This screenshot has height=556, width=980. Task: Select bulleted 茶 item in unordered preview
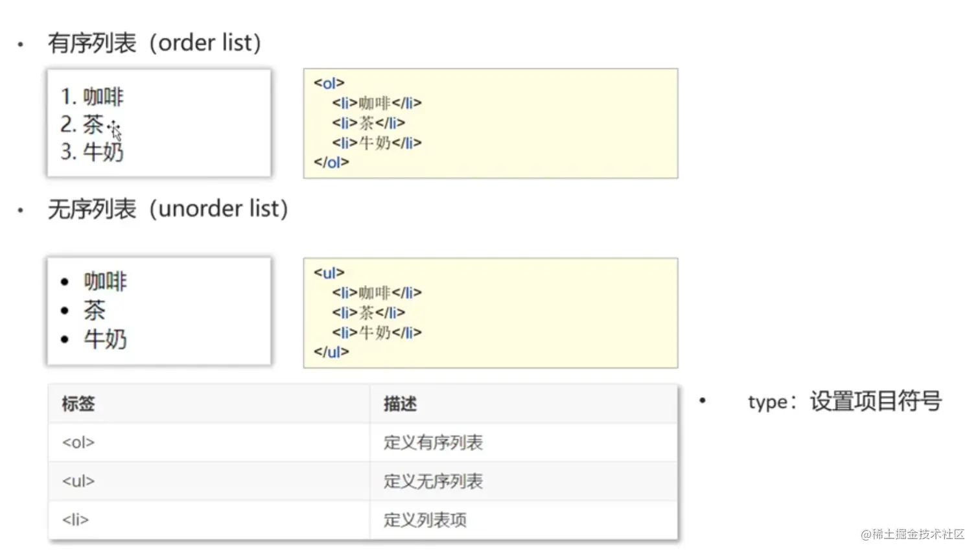pyautogui.click(x=94, y=310)
